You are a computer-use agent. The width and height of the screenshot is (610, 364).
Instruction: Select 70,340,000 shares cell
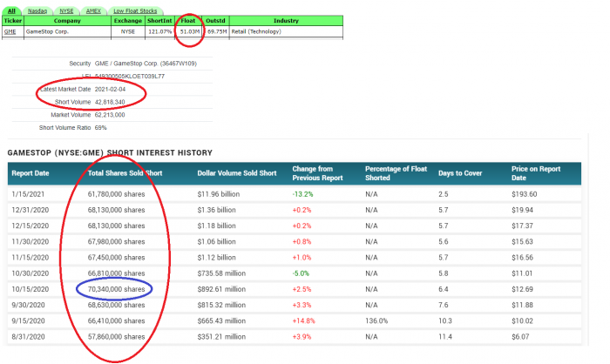[116, 290]
